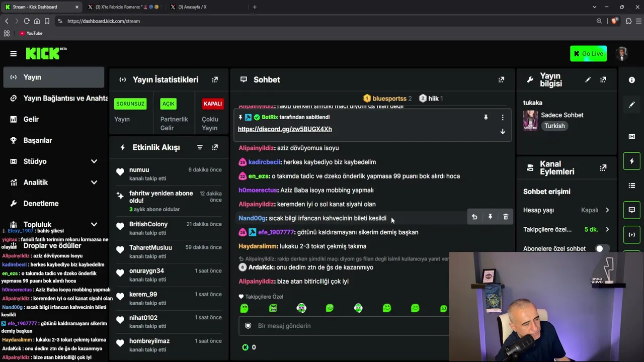Screen dimensions: 644x362
Task: Click the Sadece Sohbet category thumbnail
Action: (x=530, y=121)
